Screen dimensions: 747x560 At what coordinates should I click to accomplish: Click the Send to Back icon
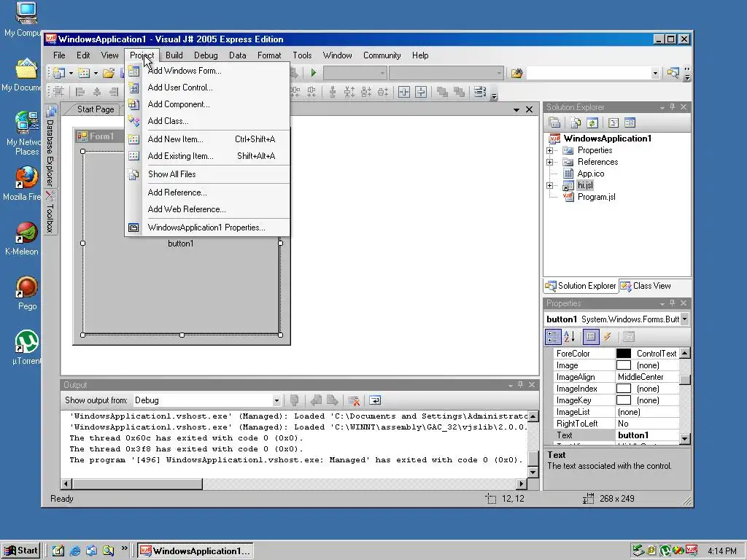coord(460,92)
